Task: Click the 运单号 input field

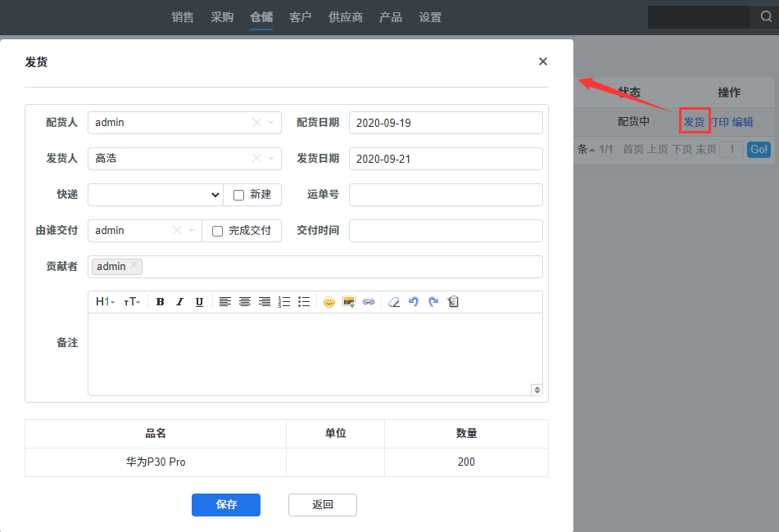Action: click(446, 195)
